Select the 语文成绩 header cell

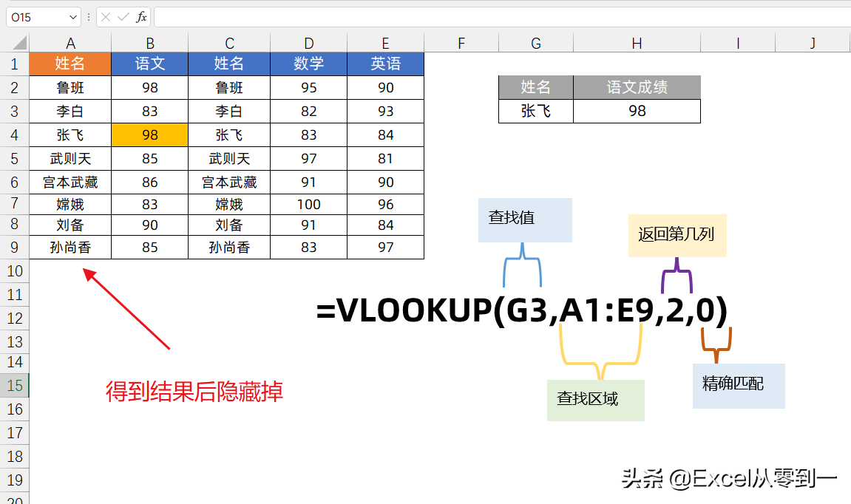637,87
